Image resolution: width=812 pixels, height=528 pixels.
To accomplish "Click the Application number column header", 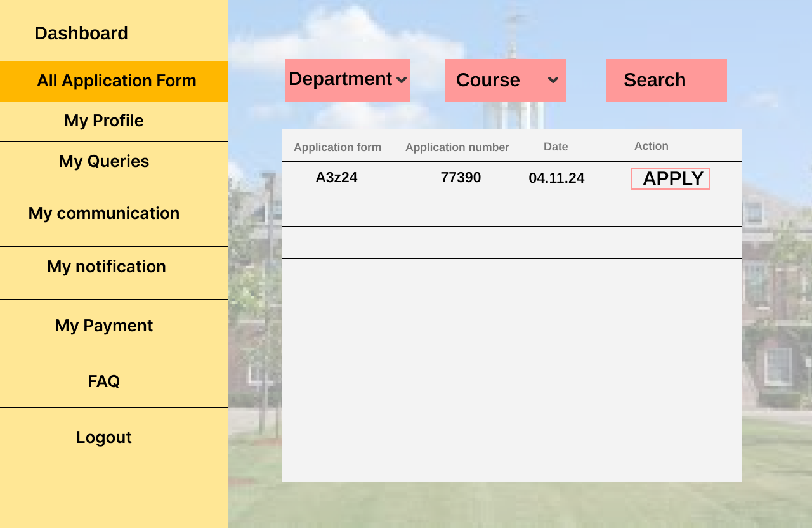I will 457,147.
